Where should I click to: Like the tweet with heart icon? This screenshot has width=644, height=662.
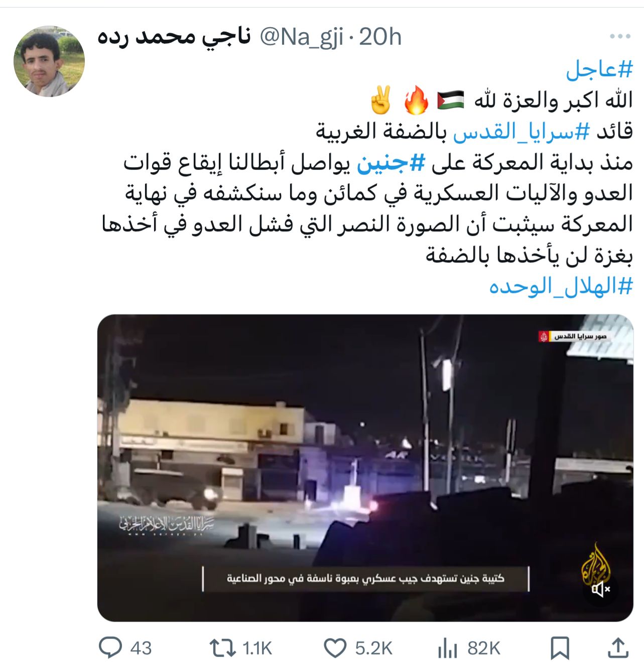coord(335,647)
